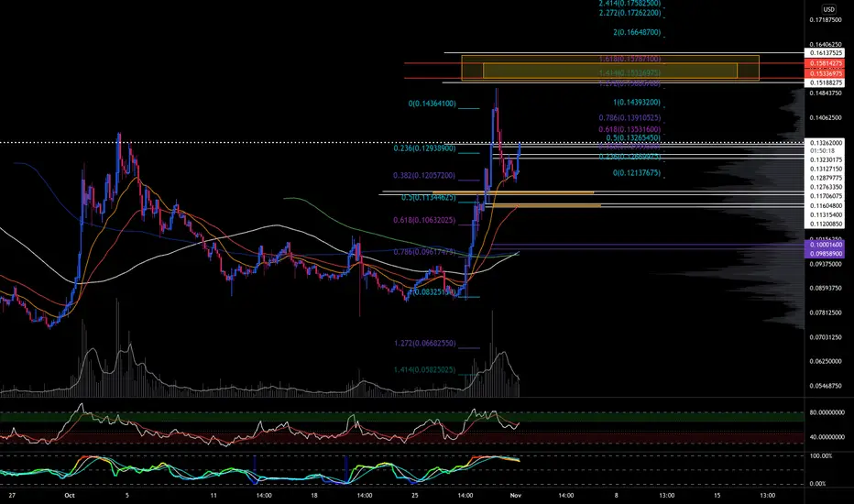This screenshot has width=854, height=504.
Task: Click the 0.09375000 price scale value
Action: [x=825, y=264]
